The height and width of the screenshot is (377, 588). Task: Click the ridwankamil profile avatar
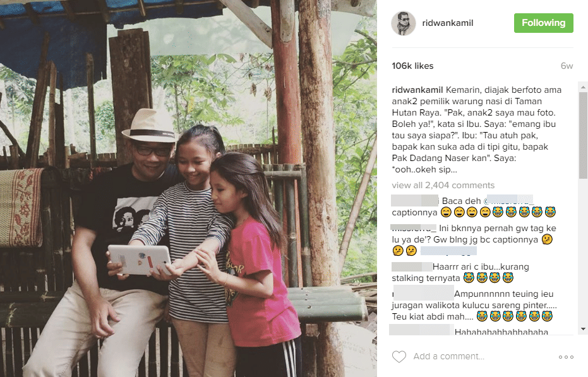pyautogui.click(x=404, y=23)
